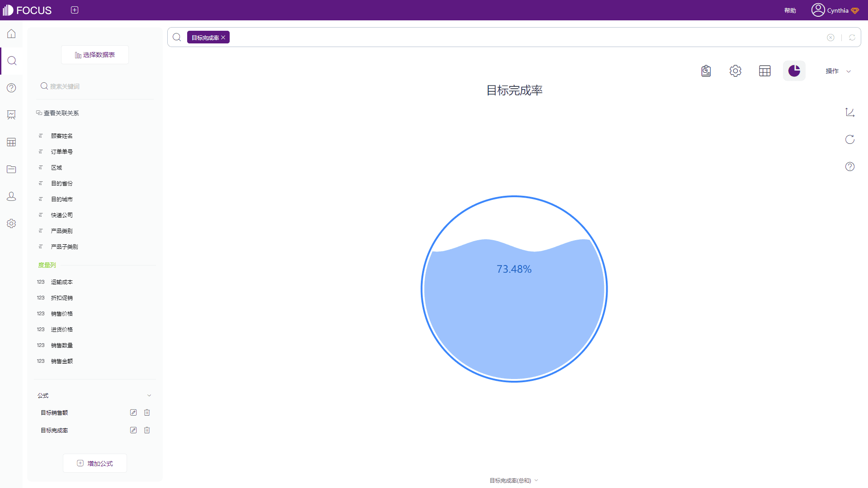This screenshot has width=868, height=488.
Task: Open the sidebar question-mark page
Action: 11,88
